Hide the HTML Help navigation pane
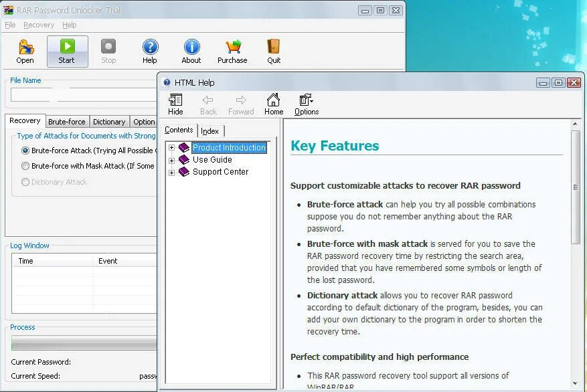The height and width of the screenshot is (392, 587). [175, 104]
